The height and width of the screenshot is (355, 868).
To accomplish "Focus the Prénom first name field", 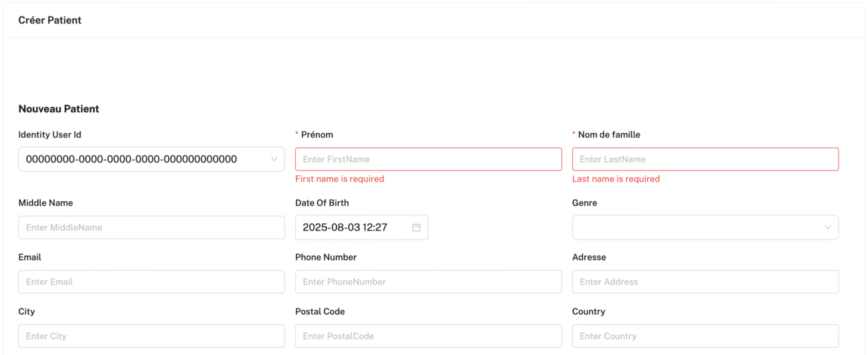I will tap(429, 159).
